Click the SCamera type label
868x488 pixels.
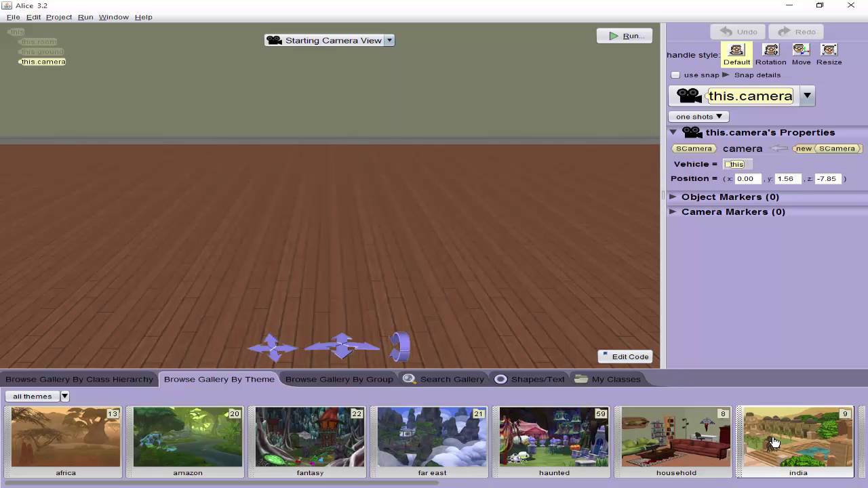pos(694,148)
